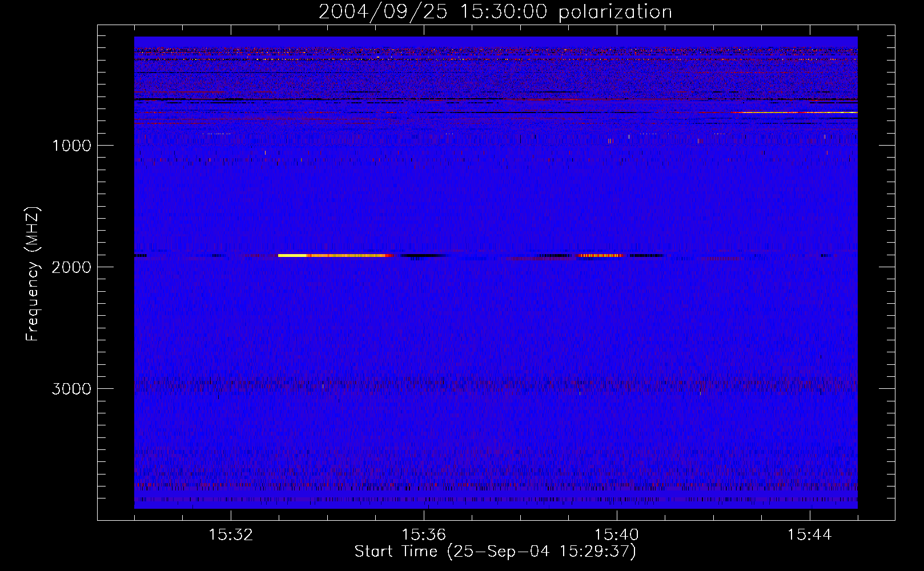Click the "Start Time (25-Sep-04 15:29:37)" label
Viewport: 924px width, 571px height.
495,552
